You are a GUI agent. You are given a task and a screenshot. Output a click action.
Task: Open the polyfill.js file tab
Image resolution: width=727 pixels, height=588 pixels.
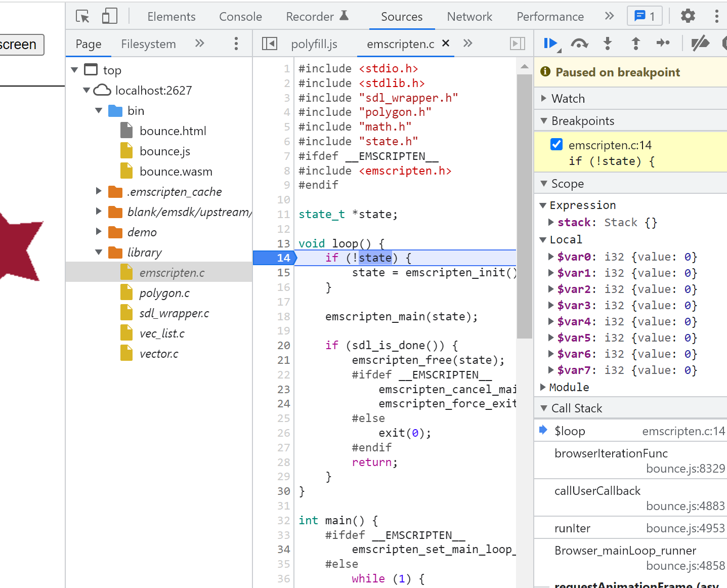click(314, 44)
